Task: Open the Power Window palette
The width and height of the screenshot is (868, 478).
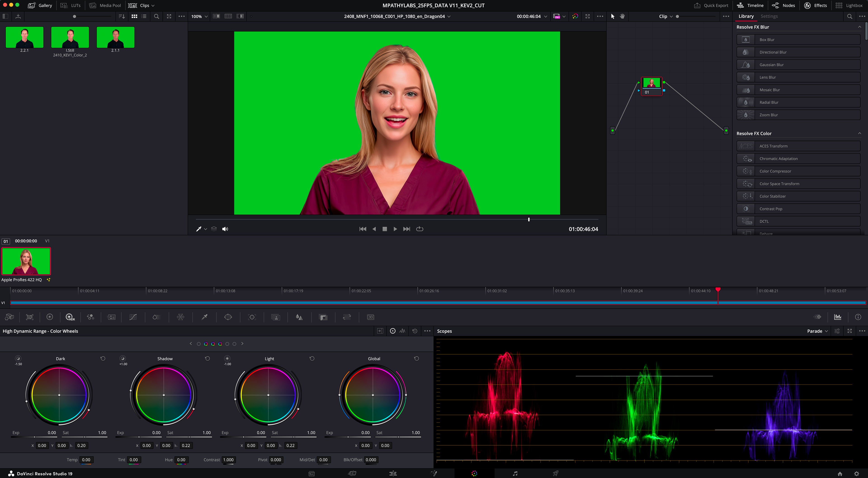Action: pos(228,317)
